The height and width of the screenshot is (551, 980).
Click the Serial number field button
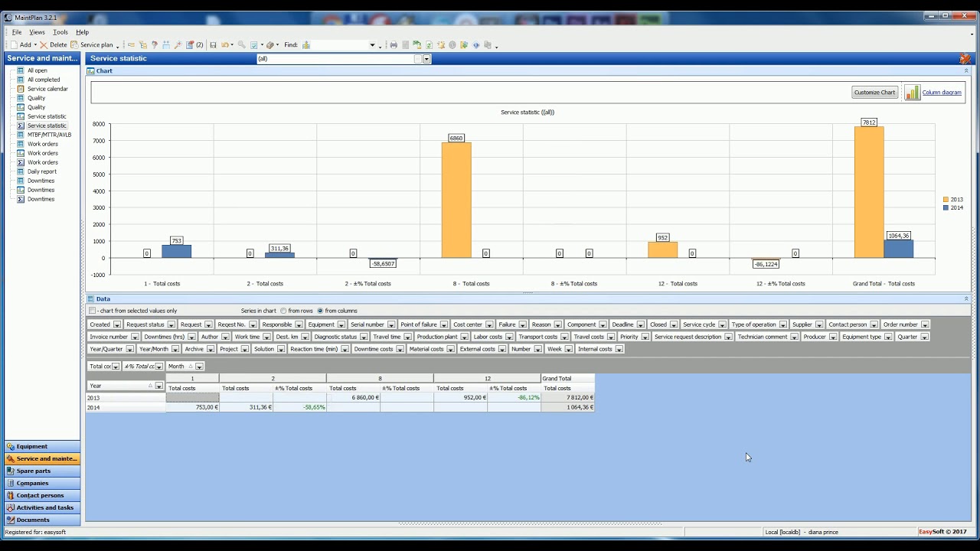tap(372, 324)
